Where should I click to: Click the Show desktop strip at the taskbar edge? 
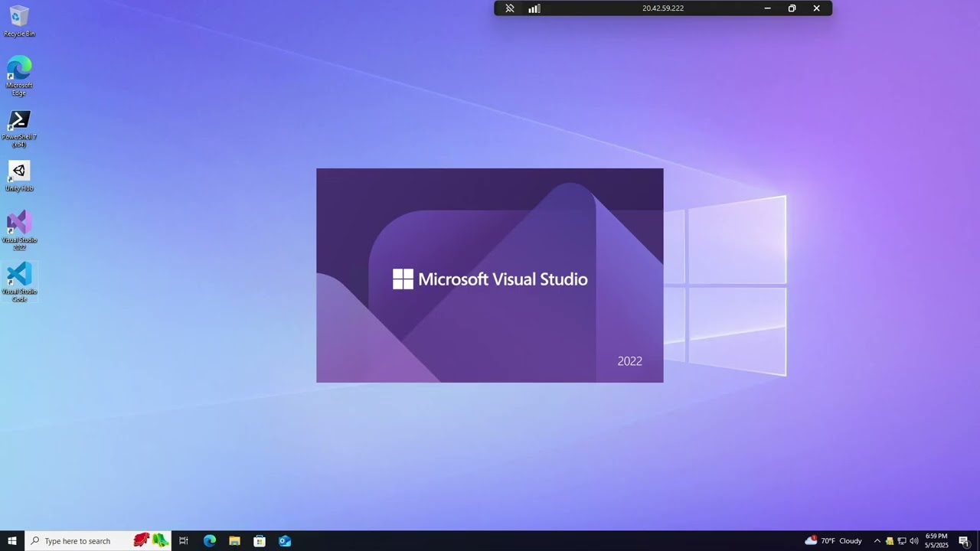coord(978,541)
